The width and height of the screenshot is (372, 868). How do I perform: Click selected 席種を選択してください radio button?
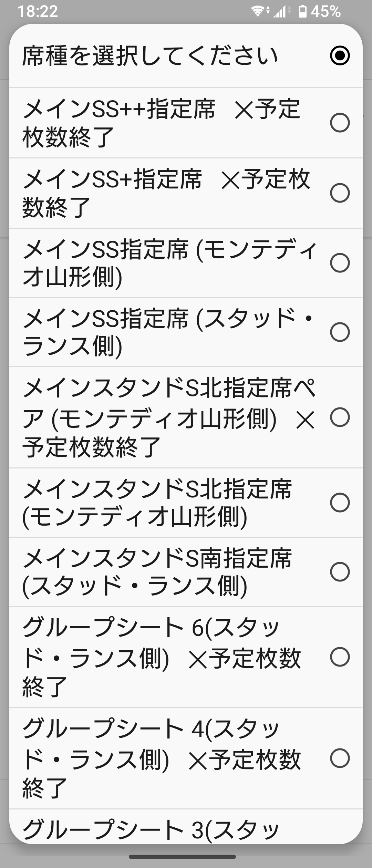coord(340,55)
